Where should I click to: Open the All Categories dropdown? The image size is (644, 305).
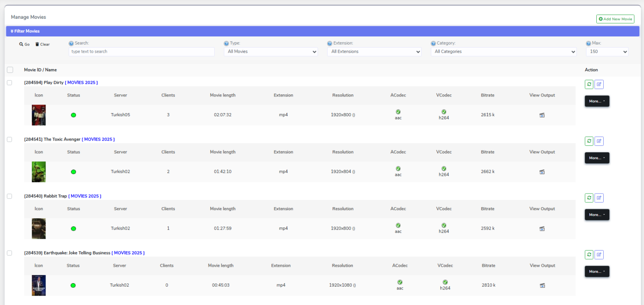click(503, 51)
